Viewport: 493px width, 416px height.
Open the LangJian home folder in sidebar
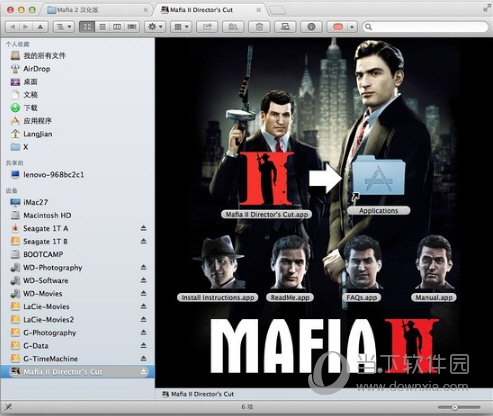(37, 134)
